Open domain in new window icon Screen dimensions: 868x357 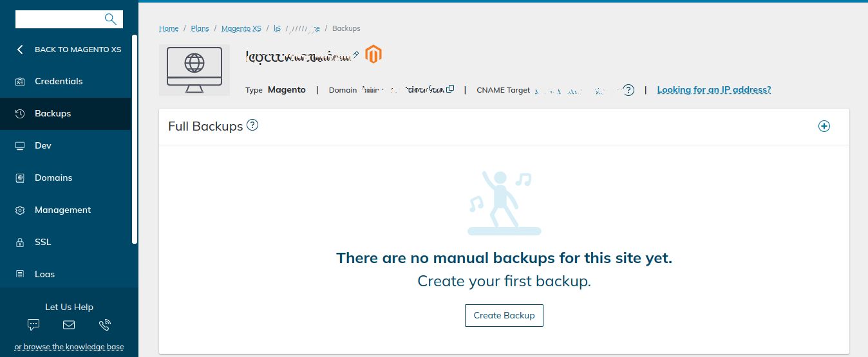coord(451,89)
